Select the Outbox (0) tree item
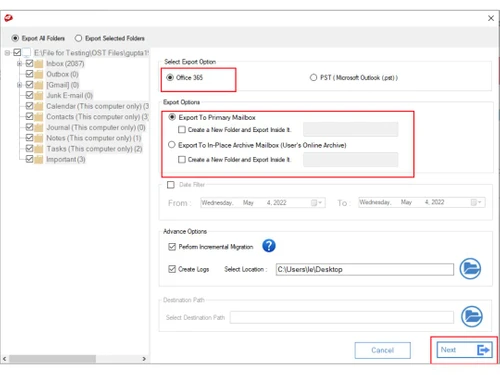500x375 pixels. 62,74
